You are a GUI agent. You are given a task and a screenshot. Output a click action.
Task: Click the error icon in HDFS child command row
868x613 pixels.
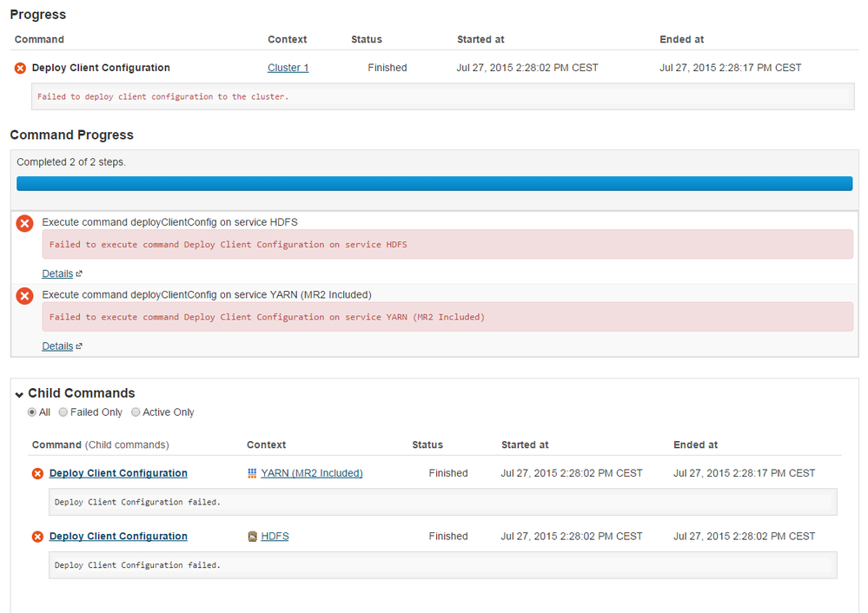(x=37, y=537)
